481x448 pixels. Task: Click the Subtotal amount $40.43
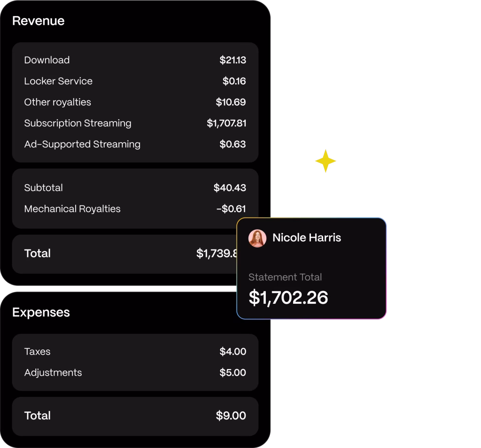tap(230, 188)
